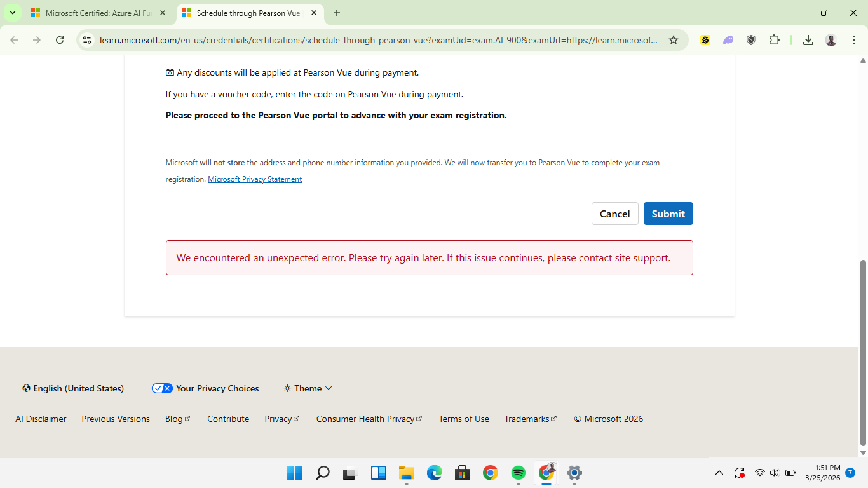Open volume speaker tray icon
The width and height of the screenshot is (868, 488).
[x=775, y=473]
